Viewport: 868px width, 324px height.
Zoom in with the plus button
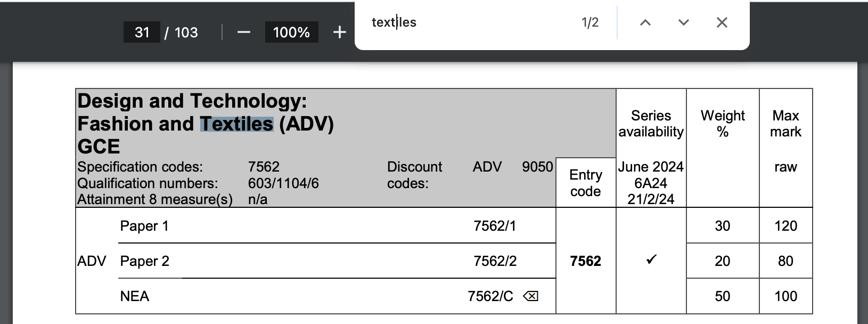point(339,33)
